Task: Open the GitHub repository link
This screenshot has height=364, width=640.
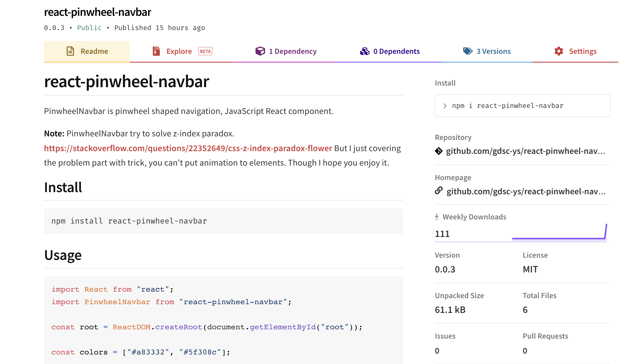Action: click(x=525, y=151)
